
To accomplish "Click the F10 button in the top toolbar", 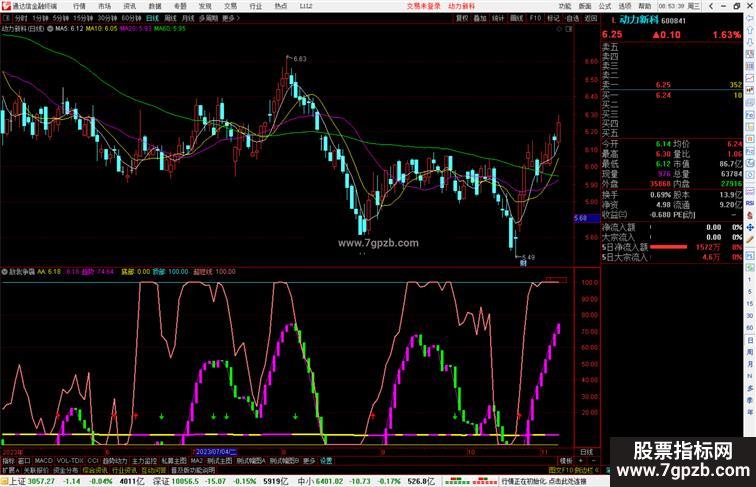I will click(535, 18).
